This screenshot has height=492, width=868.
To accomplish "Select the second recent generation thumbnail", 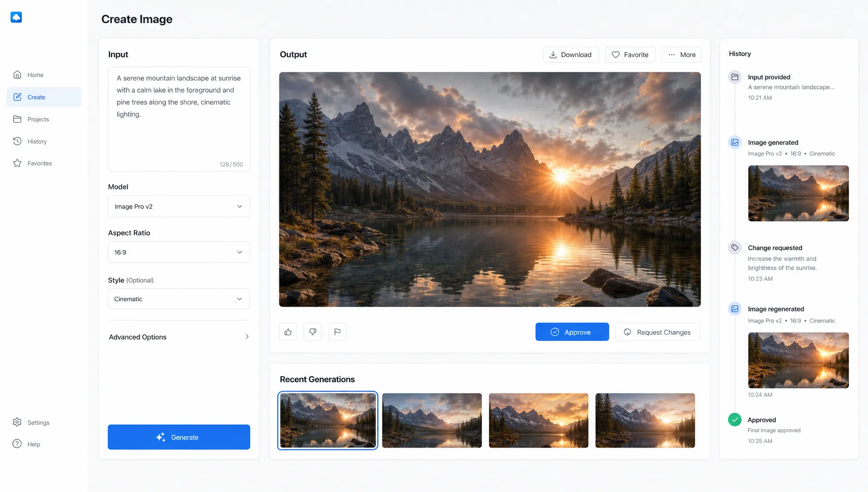I will [432, 421].
